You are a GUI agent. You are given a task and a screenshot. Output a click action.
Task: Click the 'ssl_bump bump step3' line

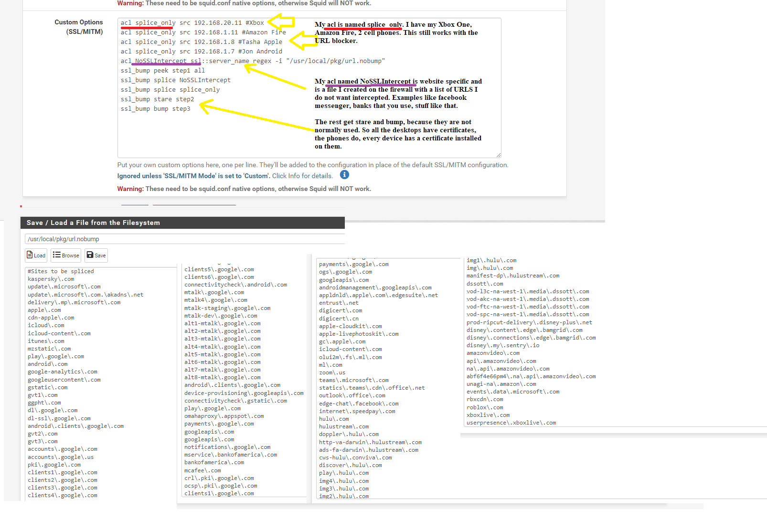pos(156,109)
